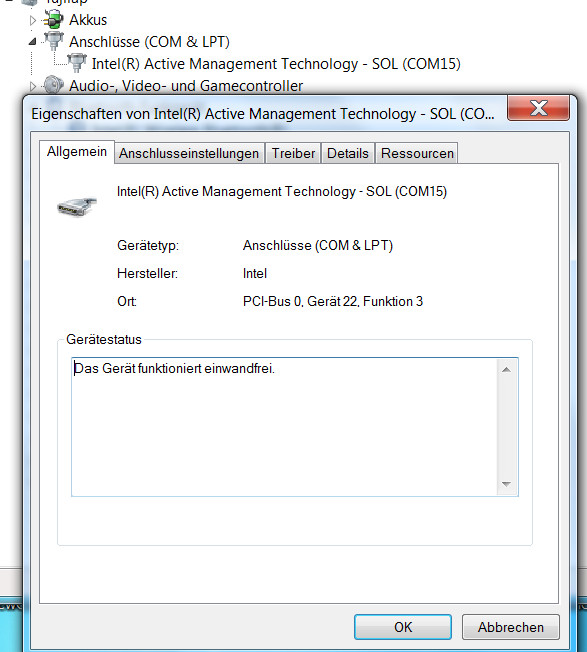This screenshot has height=652, width=587.
Task: Click the Anschlüsse (COM & LPT) port icon
Action: pos(54,42)
